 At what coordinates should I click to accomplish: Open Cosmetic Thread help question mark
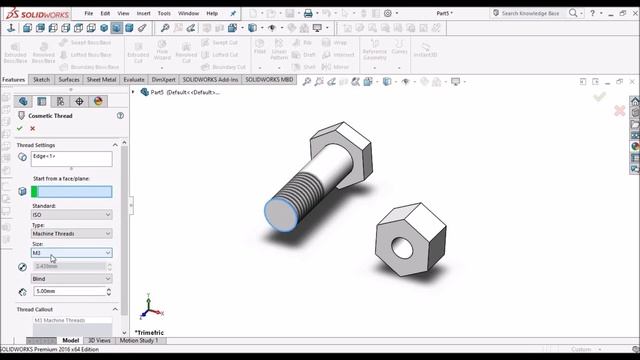[120, 116]
